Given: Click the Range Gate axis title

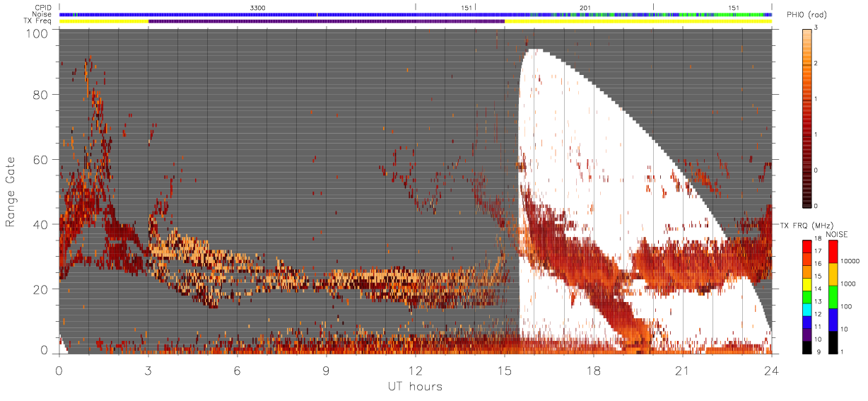Looking at the screenshot, I should click(11, 193).
